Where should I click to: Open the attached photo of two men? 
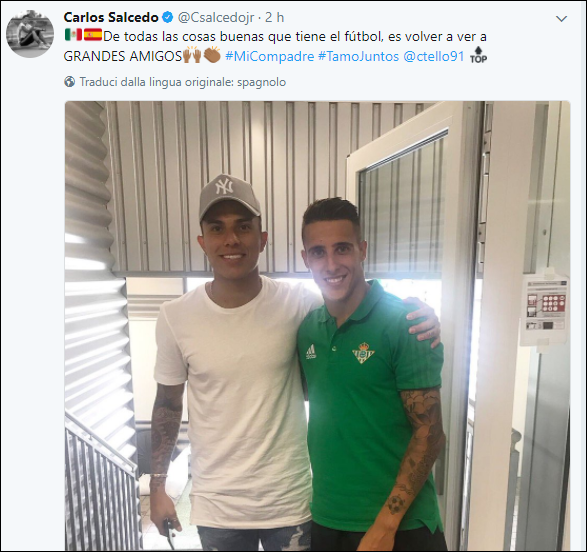[x=317, y=326]
